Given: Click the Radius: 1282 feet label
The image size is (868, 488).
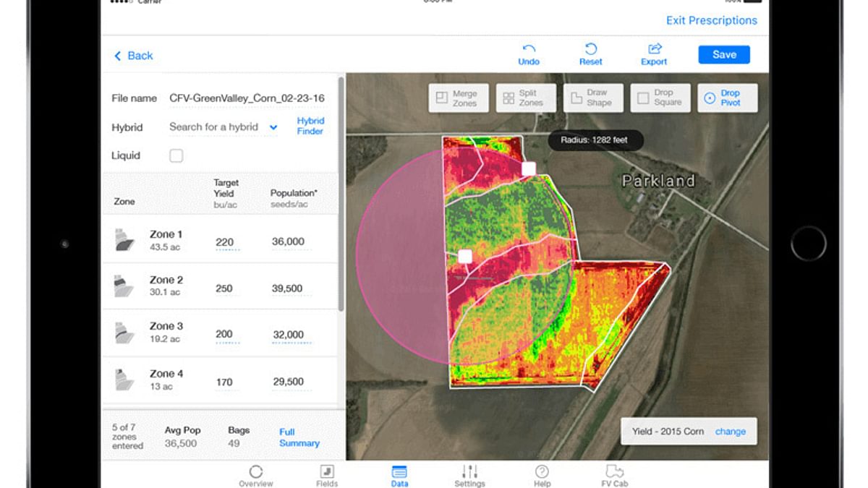Looking at the screenshot, I should tap(595, 140).
